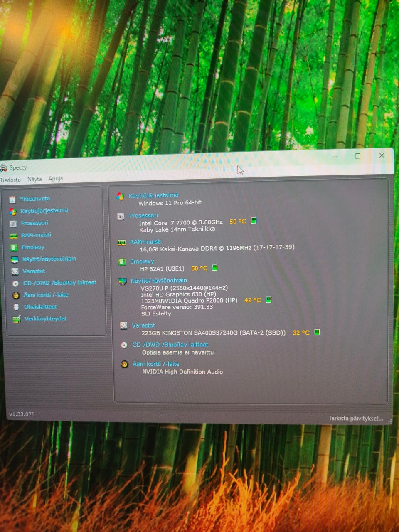Screen dimensions: 399x532
Task: Open the Prosessori heading in summary panel
Action: point(143,215)
